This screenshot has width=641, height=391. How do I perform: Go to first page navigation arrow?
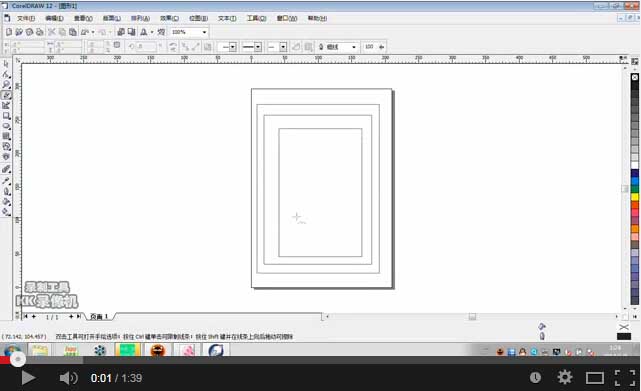click(x=25, y=317)
